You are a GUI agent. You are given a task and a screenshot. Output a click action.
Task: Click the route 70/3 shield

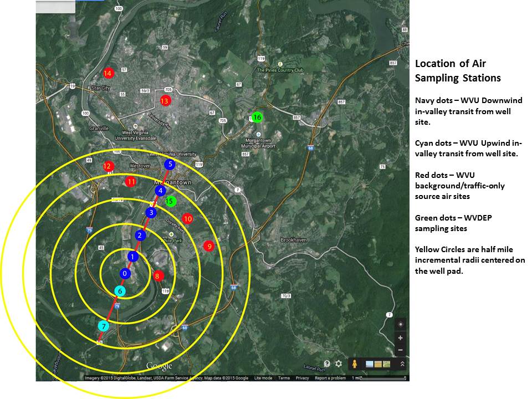[x=286, y=296]
